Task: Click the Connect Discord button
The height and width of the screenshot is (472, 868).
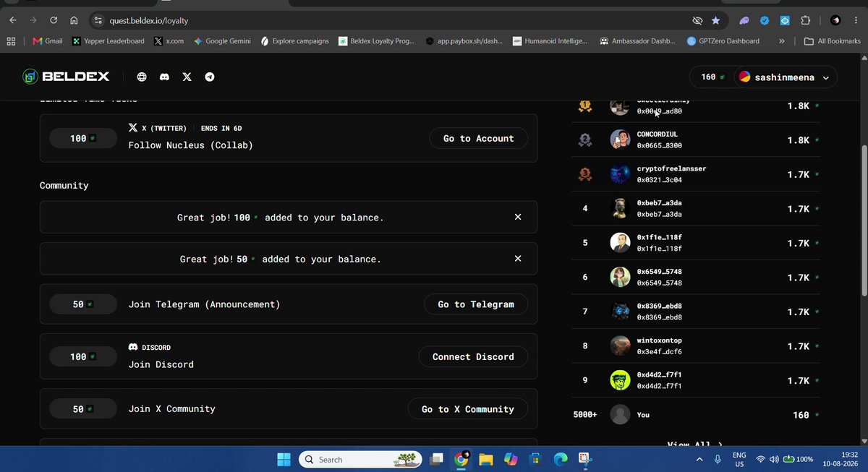Action: (473, 356)
